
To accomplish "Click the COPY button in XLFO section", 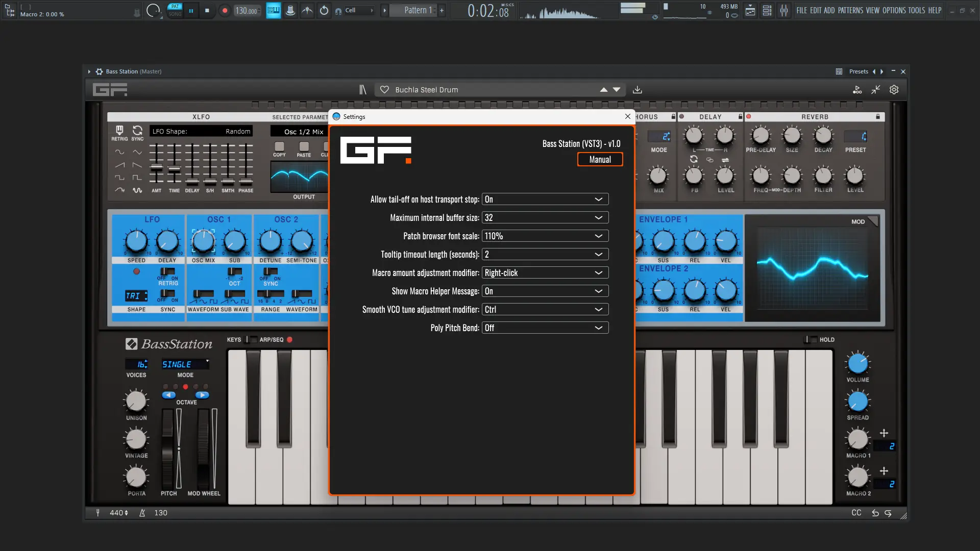I will (279, 147).
